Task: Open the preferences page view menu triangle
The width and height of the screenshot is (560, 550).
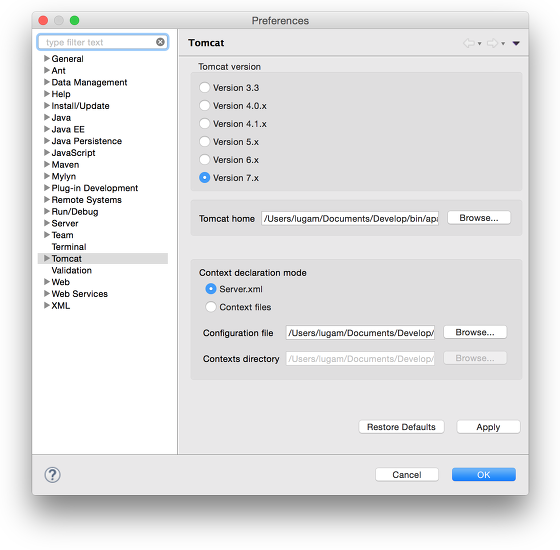Action: pyautogui.click(x=516, y=43)
